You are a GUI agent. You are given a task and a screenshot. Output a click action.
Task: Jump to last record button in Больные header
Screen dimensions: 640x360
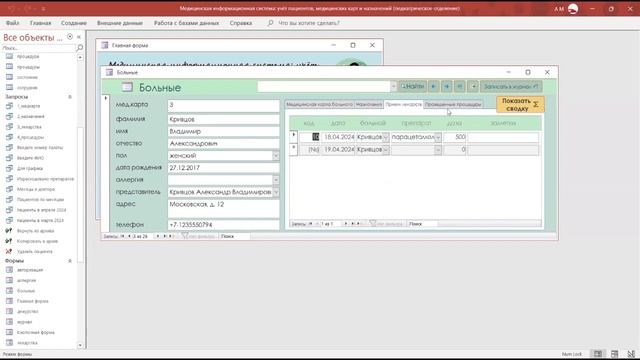[460, 86]
